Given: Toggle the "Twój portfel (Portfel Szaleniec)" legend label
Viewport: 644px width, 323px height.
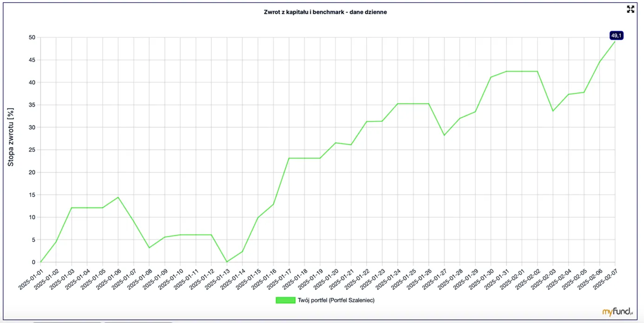Looking at the screenshot, I should pyautogui.click(x=336, y=300).
